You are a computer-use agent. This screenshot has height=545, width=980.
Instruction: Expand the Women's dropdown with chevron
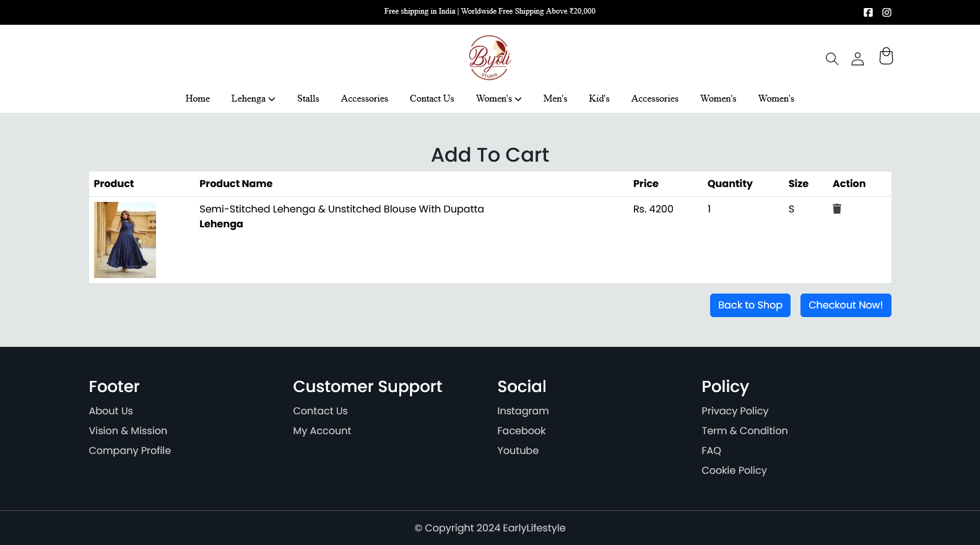point(498,98)
